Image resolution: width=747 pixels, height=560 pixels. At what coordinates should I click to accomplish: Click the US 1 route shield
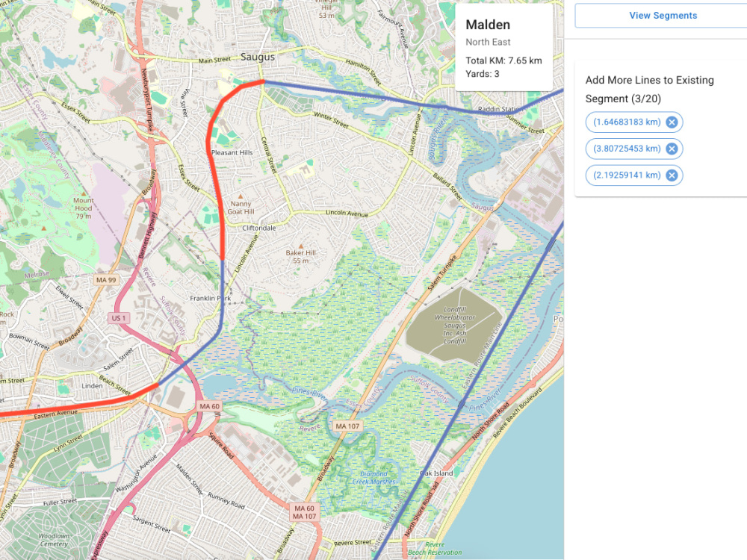coord(119,318)
